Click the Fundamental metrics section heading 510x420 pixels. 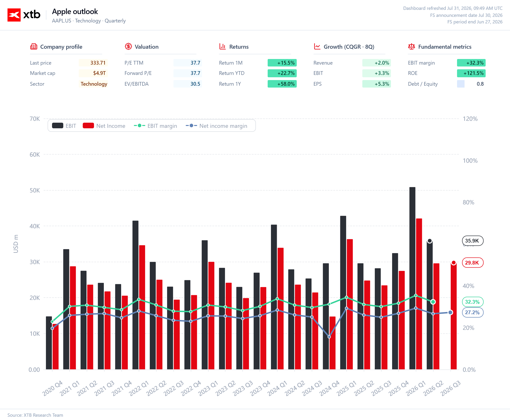445,47
